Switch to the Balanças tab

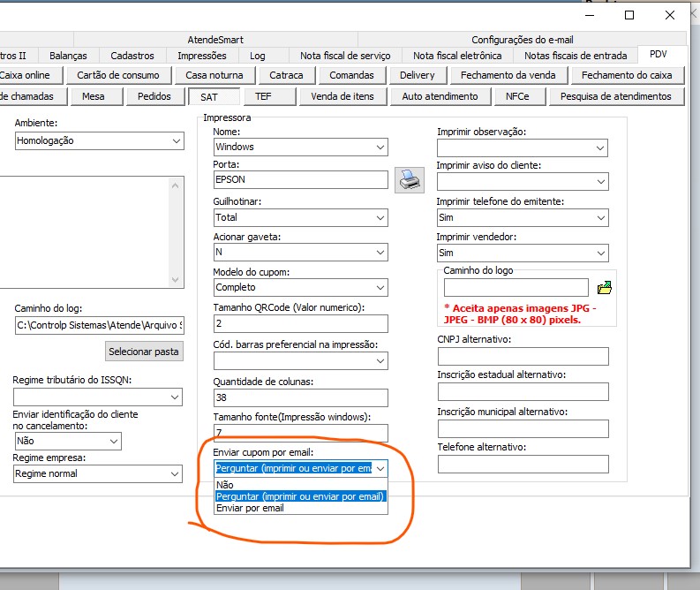[68, 56]
